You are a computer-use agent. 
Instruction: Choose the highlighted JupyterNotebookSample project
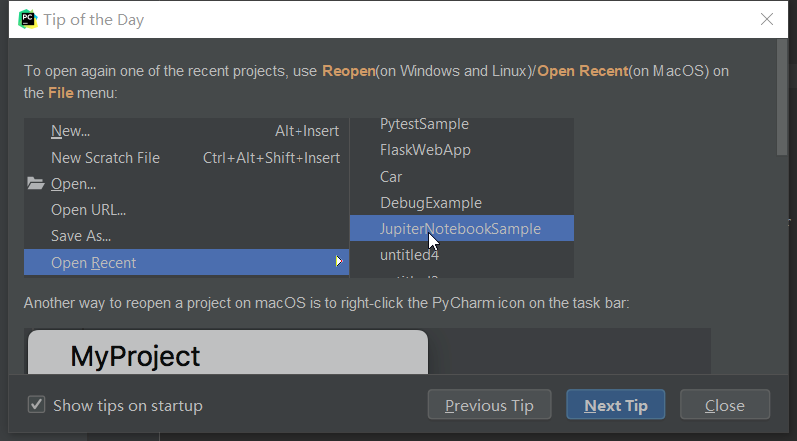click(460, 229)
